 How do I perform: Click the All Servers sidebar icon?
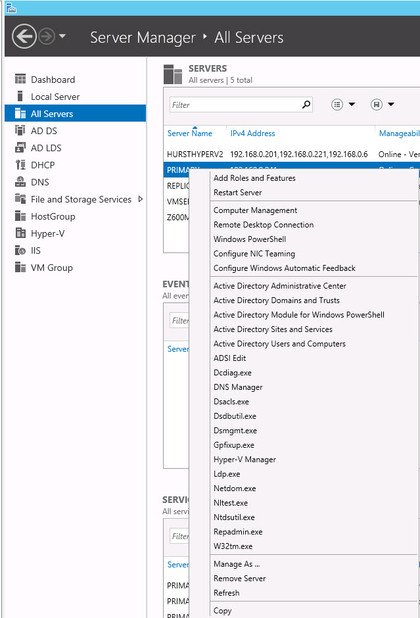[x=20, y=114]
